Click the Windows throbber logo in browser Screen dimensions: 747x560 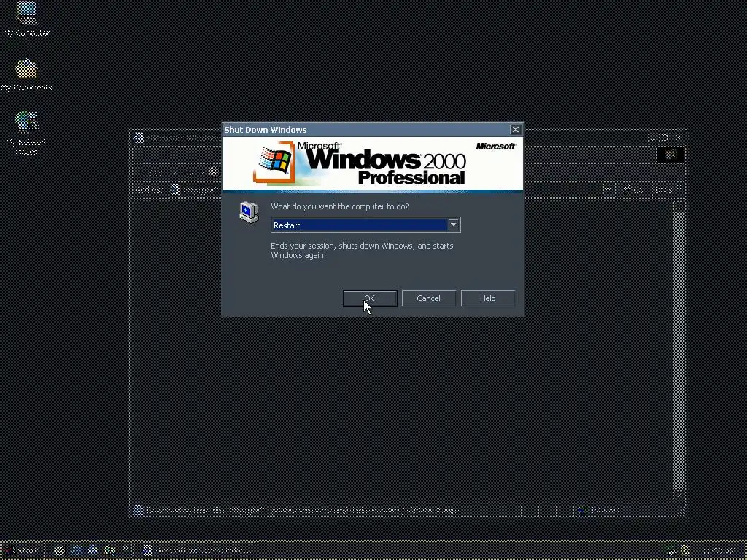point(670,155)
